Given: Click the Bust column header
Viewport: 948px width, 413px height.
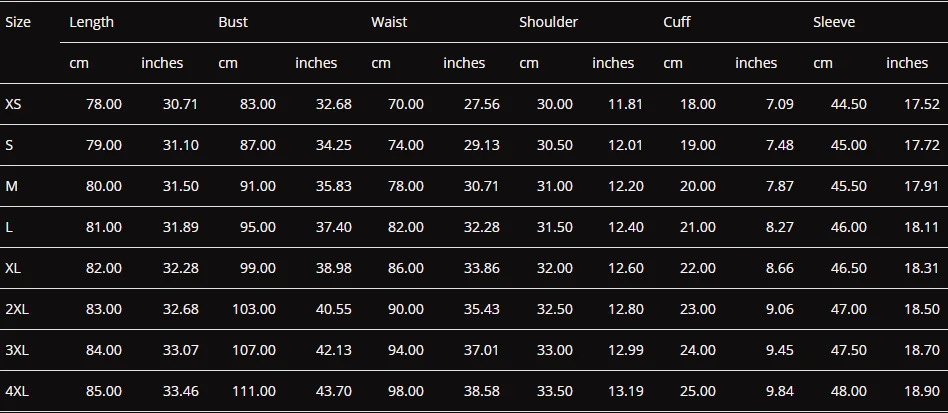Looking at the screenshot, I should coord(233,22).
